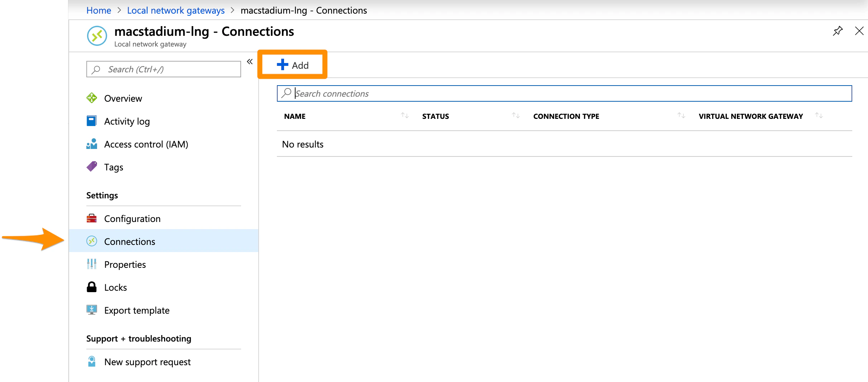Image resolution: width=868 pixels, height=382 pixels.
Task: Toggle sorting on the STATUS column
Action: coord(515,116)
